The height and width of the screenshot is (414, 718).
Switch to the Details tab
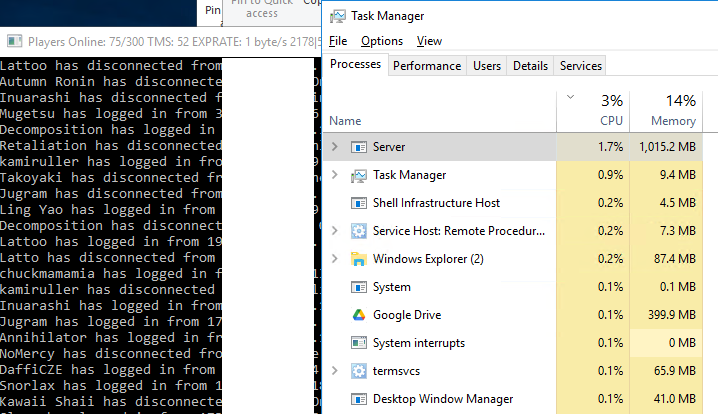530,66
